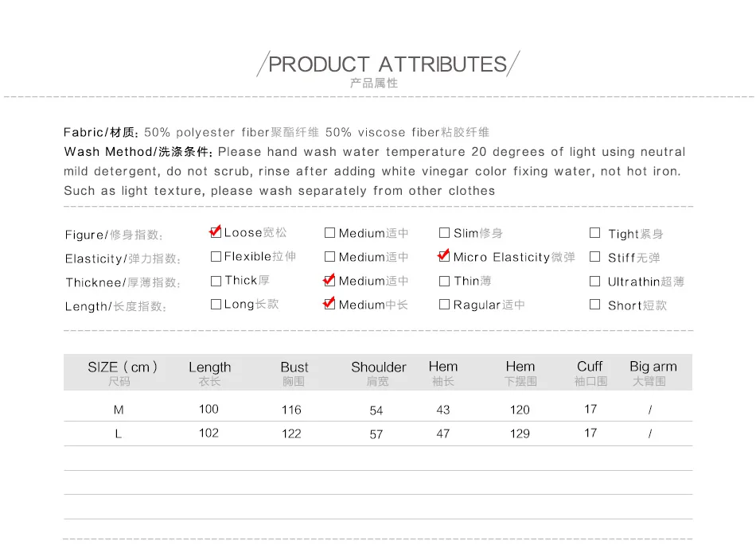Check the Ragular length checkbox
The image size is (756, 552).
pos(445,304)
